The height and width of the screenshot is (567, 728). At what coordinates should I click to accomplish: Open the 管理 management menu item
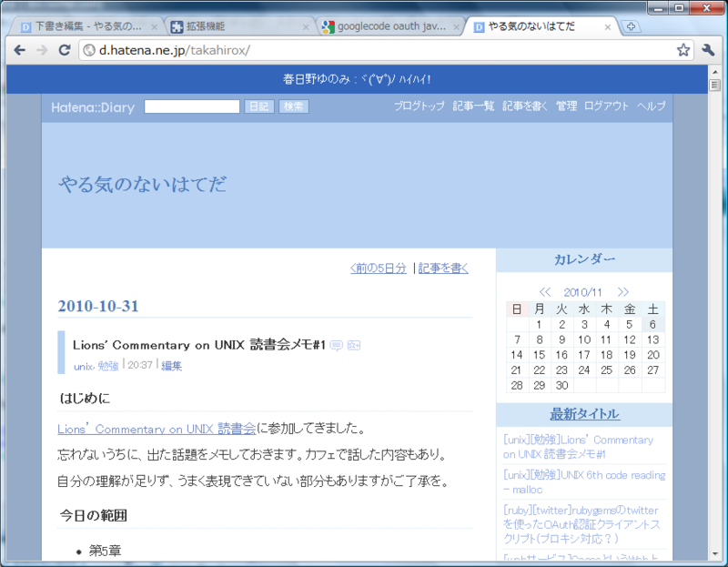click(x=567, y=106)
